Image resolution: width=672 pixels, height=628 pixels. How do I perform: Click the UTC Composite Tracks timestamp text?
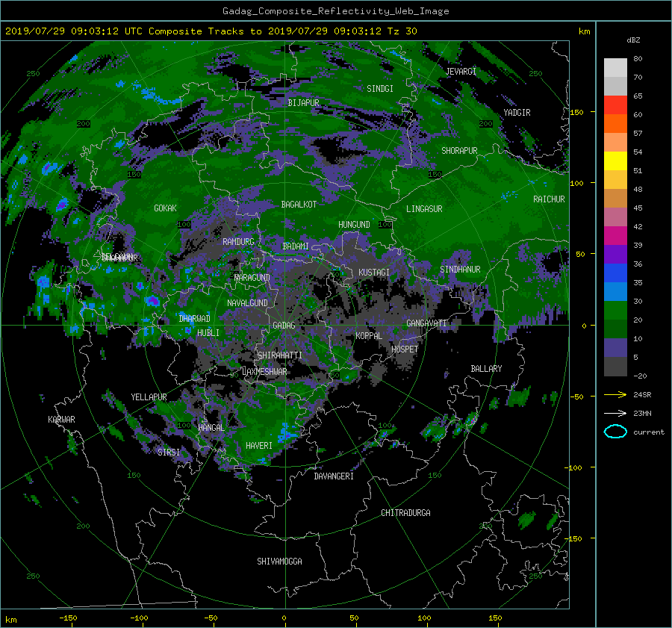pos(211,31)
